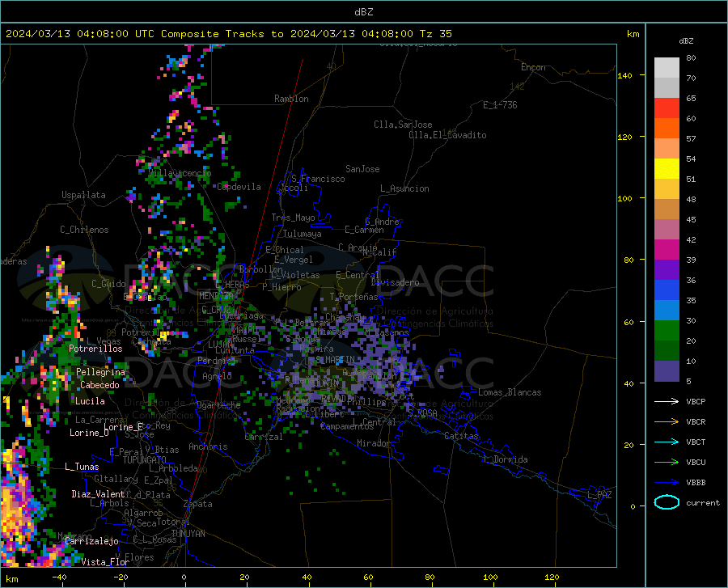Click the Composite Tracks timestamp header text

click(228, 34)
